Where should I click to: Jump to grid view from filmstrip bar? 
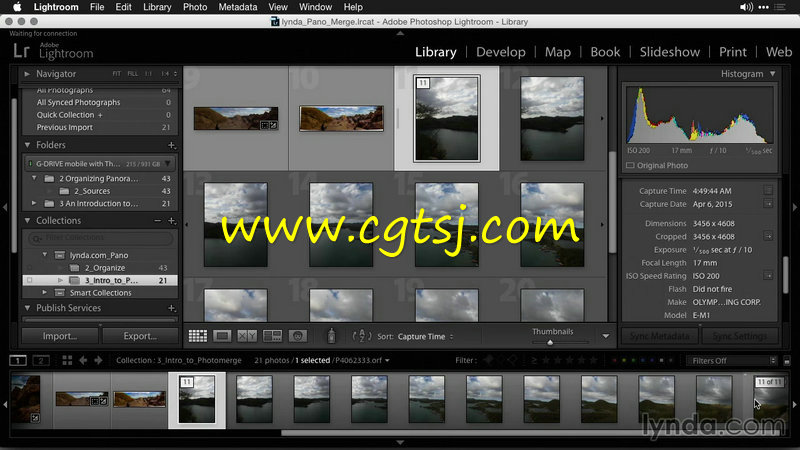[x=67, y=360]
